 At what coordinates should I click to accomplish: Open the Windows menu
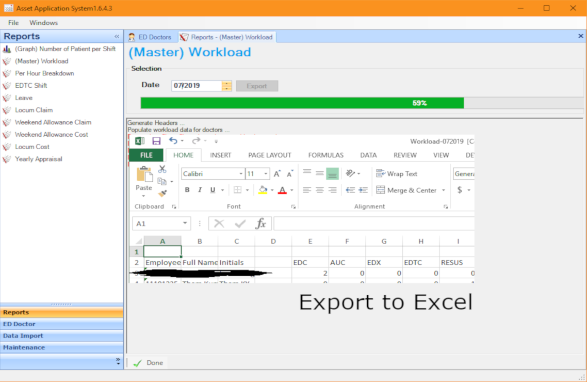point(44,23)
